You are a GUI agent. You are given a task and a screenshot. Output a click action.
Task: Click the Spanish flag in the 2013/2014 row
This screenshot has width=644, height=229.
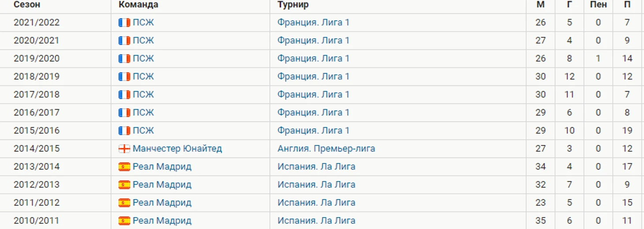(124, 167)
